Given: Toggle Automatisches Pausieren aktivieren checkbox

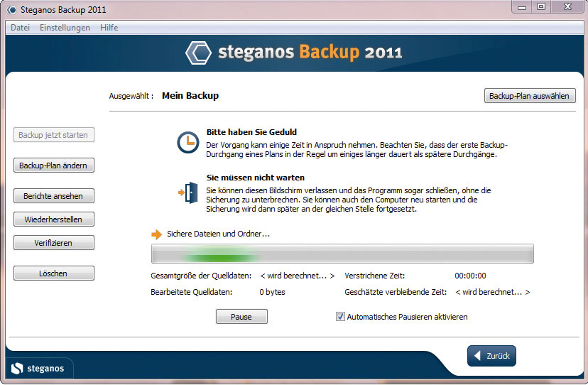Looking at the screenshot, I should pyautogui.click(x=340, y=317).
